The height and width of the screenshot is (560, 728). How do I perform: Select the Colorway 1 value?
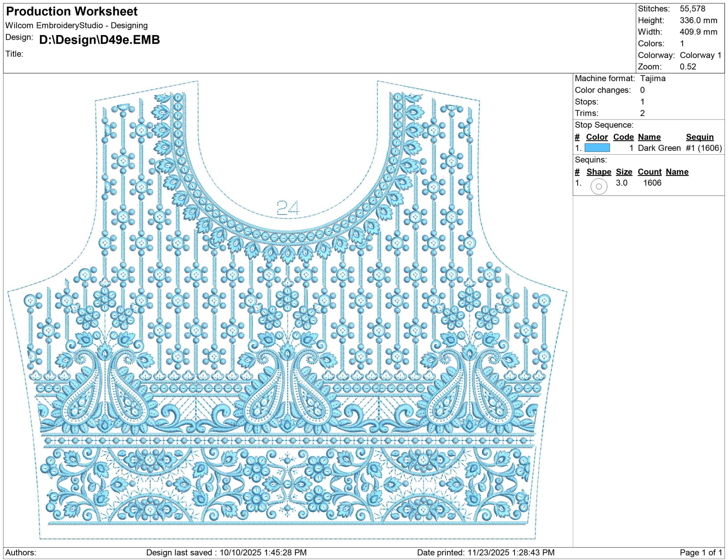[700, 55]
